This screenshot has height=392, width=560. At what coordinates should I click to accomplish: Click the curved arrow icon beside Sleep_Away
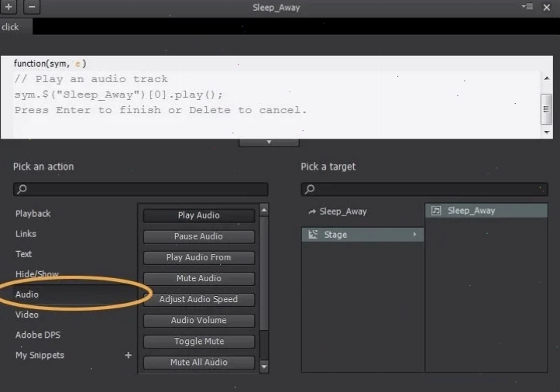coord(312,211)
